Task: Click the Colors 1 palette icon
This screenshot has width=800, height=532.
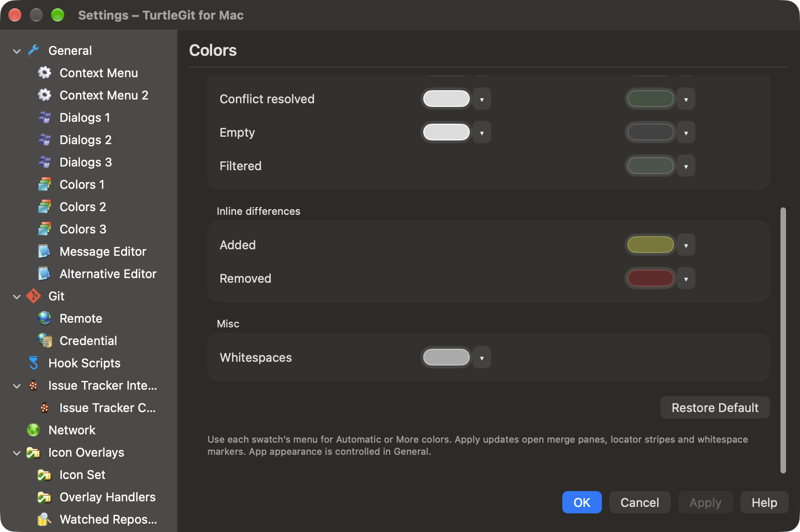Action: tap(45, 184)
